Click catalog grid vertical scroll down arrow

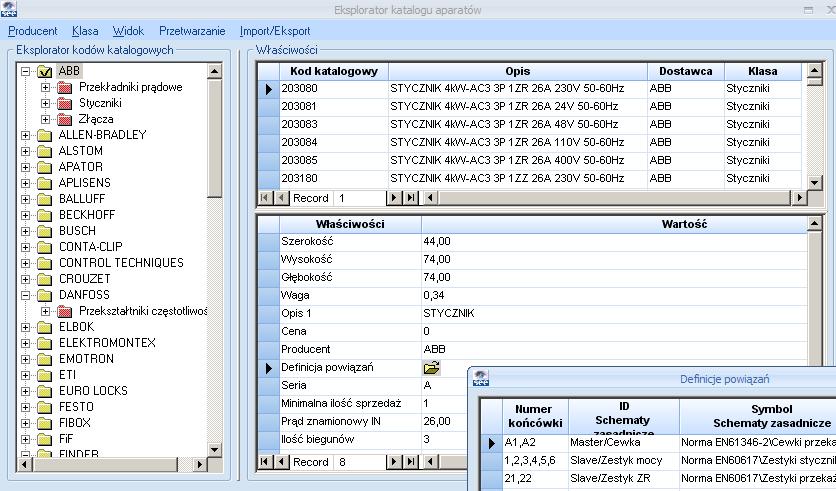814,182
